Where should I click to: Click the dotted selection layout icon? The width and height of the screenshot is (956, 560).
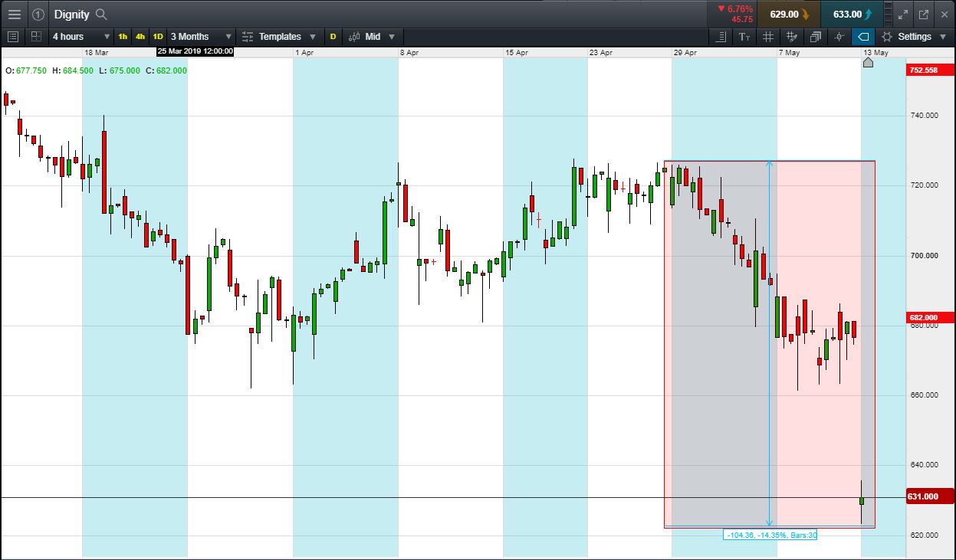coord(35,36)
